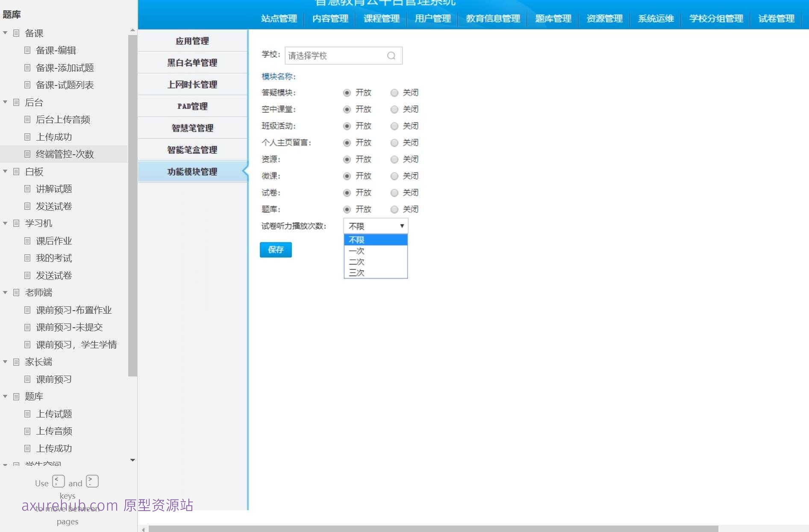Click the document icon next to 我的考试
Viewport: 809px width, 532px height.
point(27,258)
